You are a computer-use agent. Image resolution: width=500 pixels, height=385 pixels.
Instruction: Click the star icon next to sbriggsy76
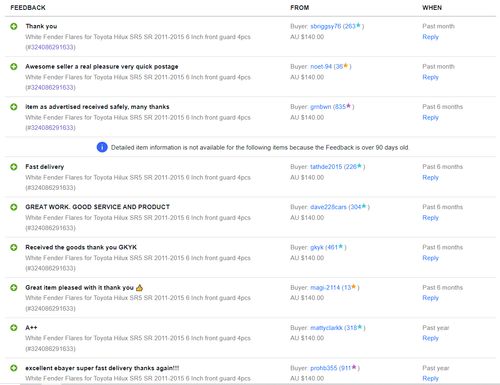[x=358, y=25]
